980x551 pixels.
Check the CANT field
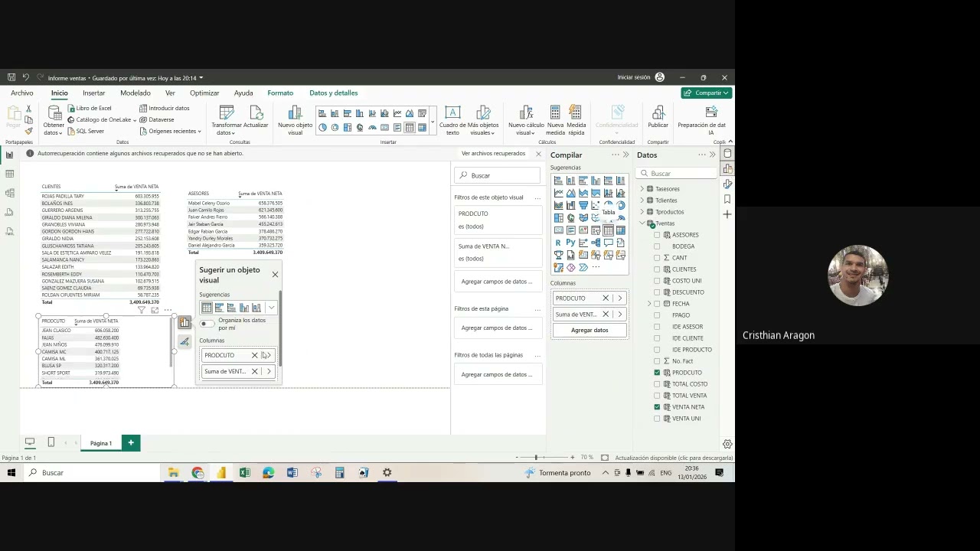click(x=657, y=258)
